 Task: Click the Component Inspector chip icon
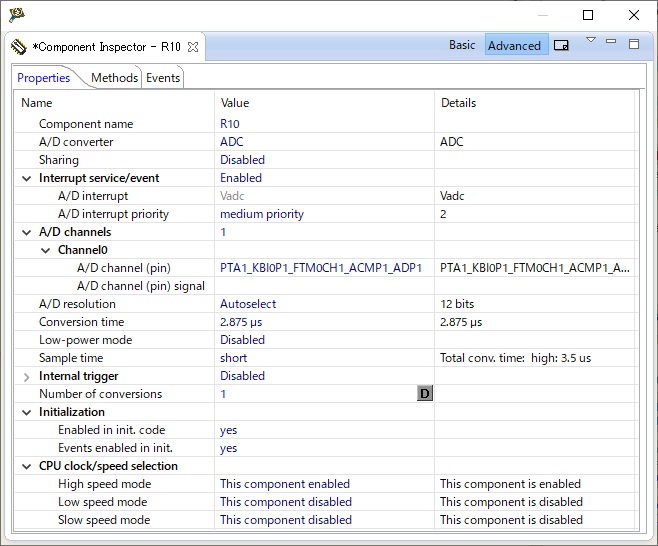(18, 47)
